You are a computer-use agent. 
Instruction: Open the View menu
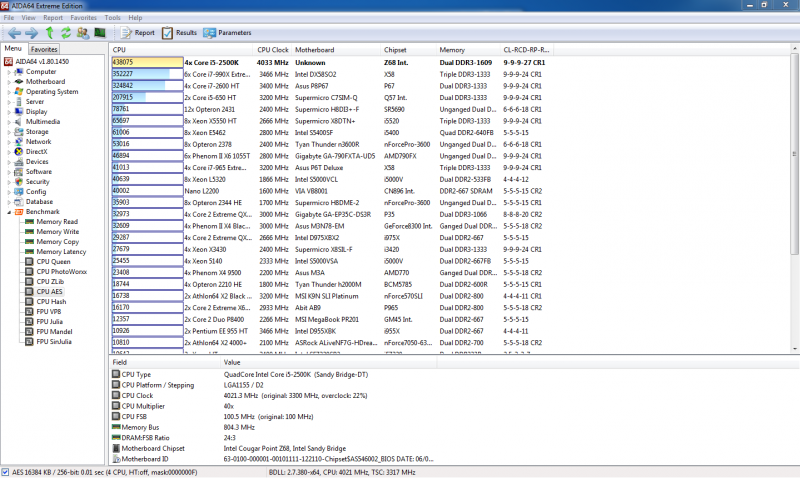(x=29, y=17)
